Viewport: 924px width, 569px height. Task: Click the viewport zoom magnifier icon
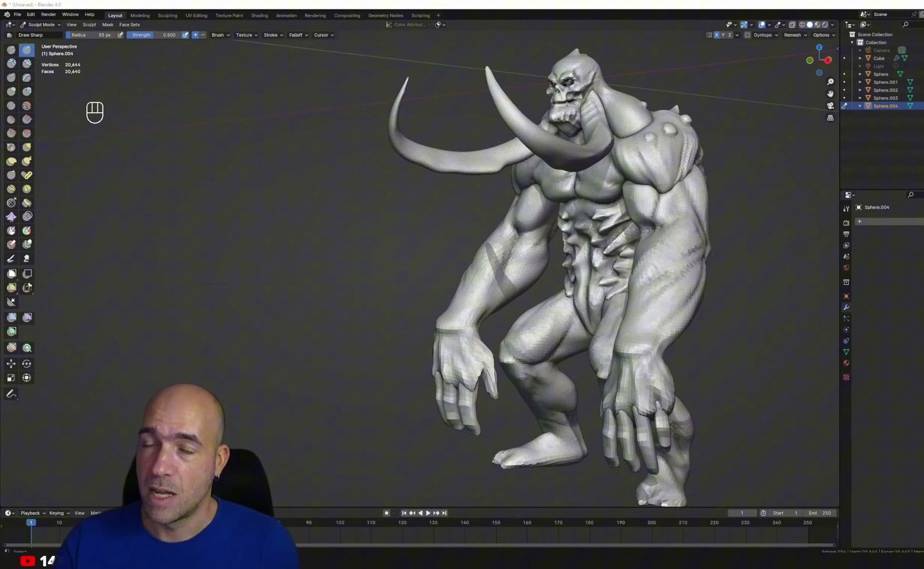(x=830, y=82)
